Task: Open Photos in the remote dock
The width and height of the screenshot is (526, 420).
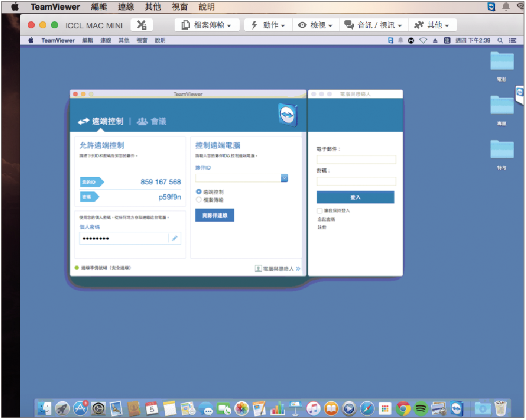Action: click(x=242, y=409)
